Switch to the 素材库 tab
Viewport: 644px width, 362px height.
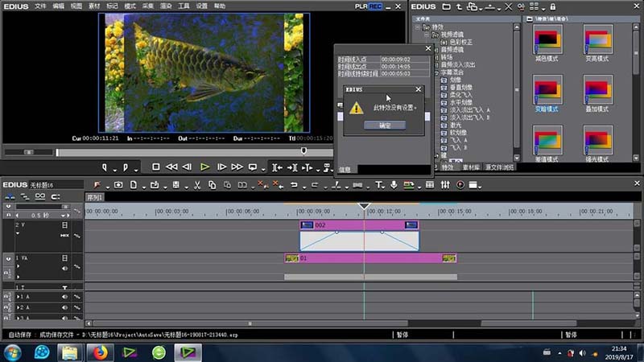click(x=471, y=167)
